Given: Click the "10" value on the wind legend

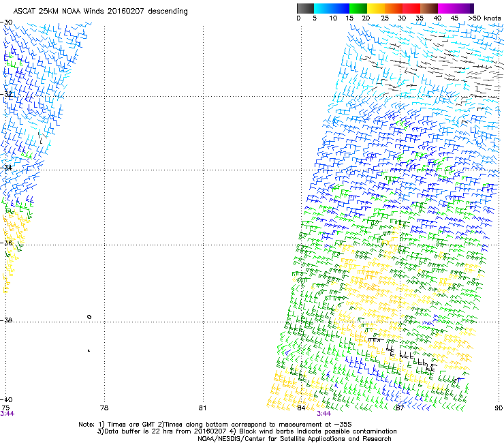Looking at the screenshot, I should 333,18.
